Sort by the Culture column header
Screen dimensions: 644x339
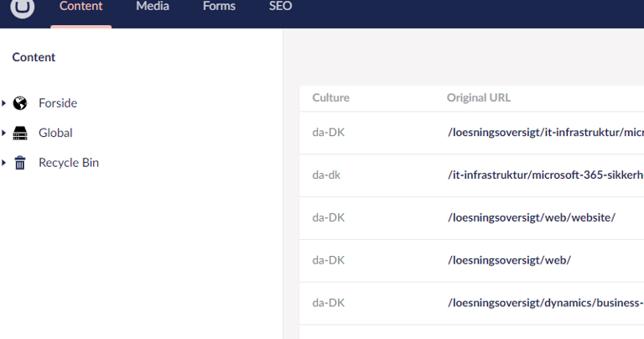click(x=330, y=97)
